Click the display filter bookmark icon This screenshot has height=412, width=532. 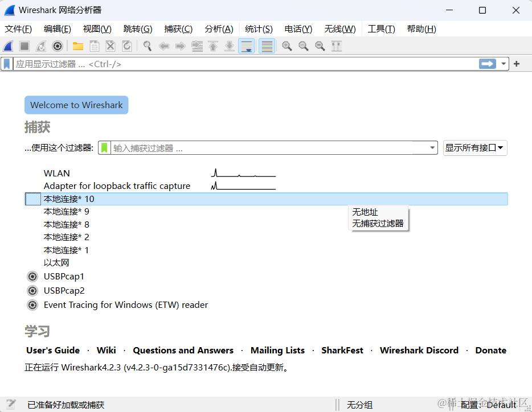[x=7, y=64]
